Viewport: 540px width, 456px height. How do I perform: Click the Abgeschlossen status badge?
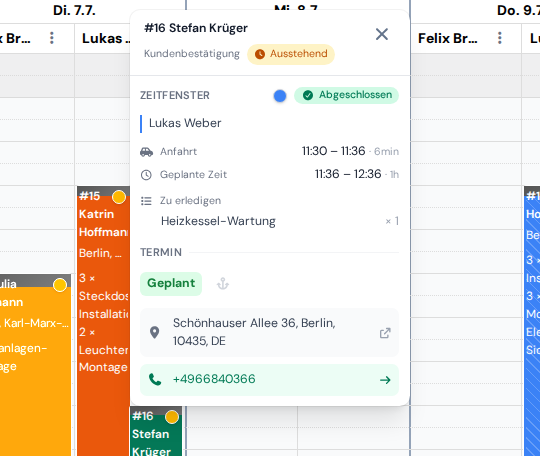click(x=346, y=95)
